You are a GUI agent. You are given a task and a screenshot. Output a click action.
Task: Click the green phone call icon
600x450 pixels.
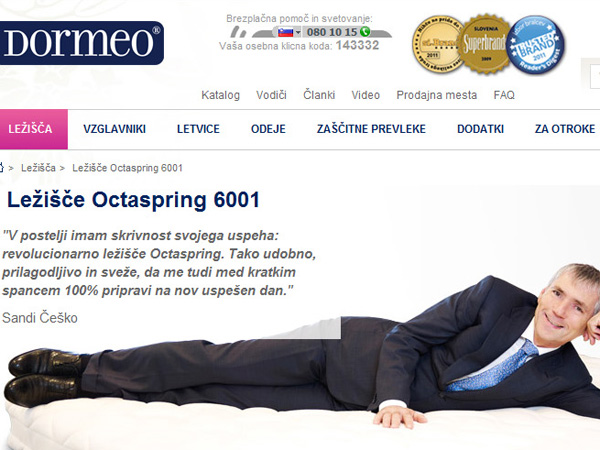365,32
